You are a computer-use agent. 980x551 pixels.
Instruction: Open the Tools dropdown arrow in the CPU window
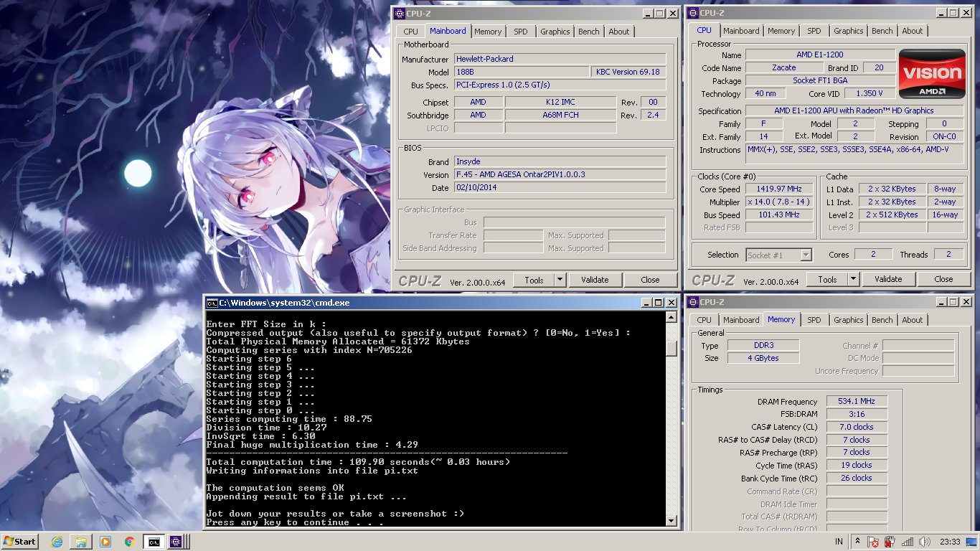point(853,279)
